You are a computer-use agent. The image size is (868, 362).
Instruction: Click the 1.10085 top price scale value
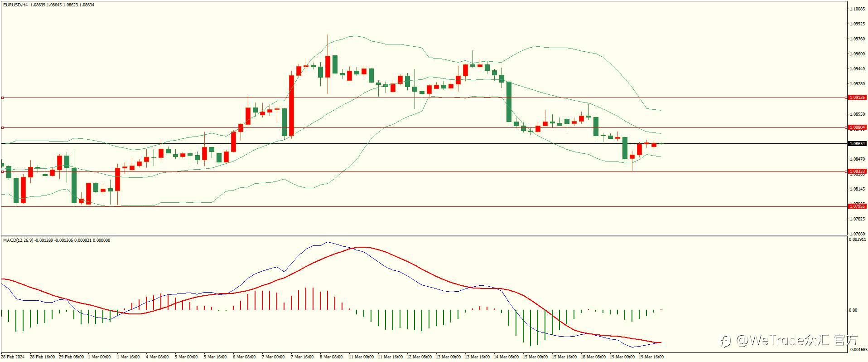tap(858, 9)
